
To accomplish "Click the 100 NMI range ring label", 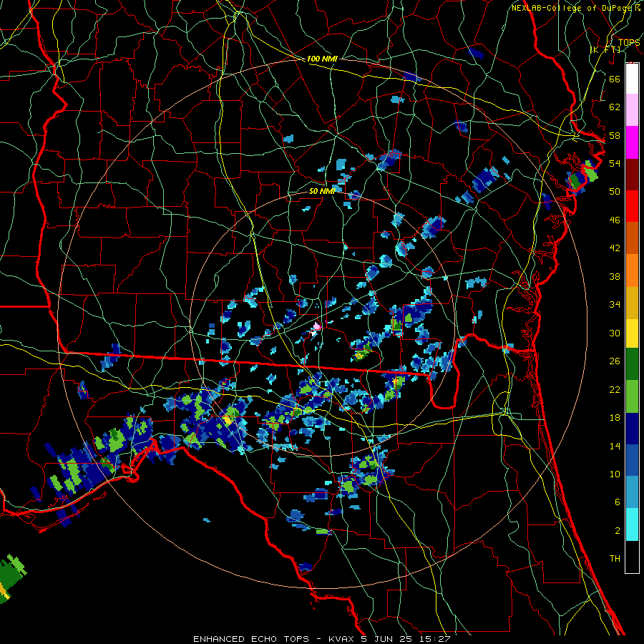I will (322, 59).
